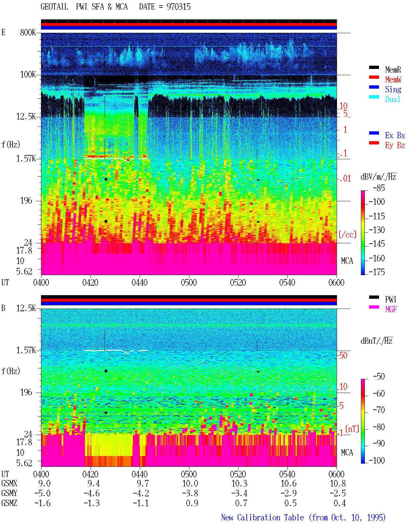Click the 0520 time tick under B panel
Screen dimensions: 420x523
pos(238,474)
